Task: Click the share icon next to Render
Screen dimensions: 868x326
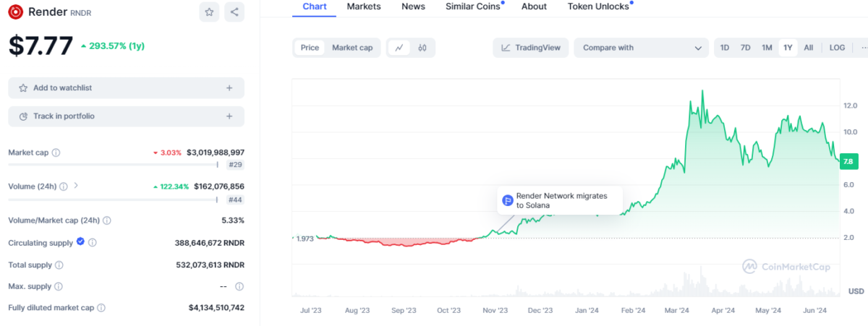Action: tap(234, 12)
